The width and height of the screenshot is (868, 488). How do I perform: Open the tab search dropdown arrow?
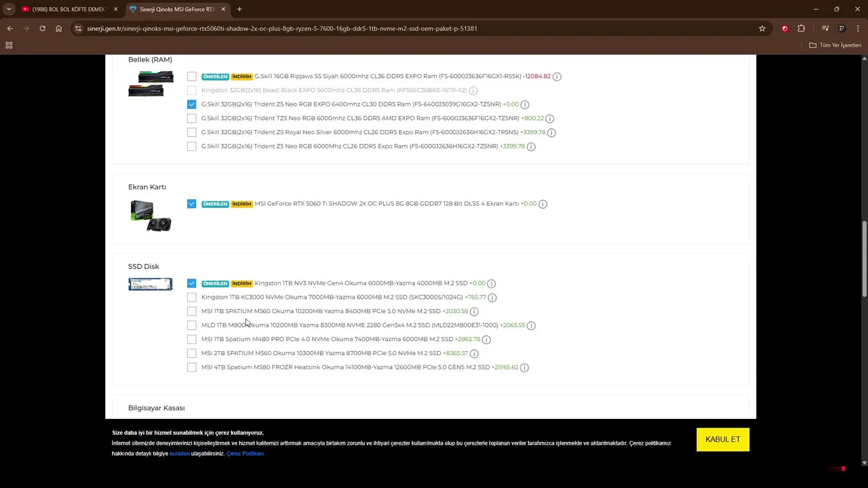tap(9, 9)
